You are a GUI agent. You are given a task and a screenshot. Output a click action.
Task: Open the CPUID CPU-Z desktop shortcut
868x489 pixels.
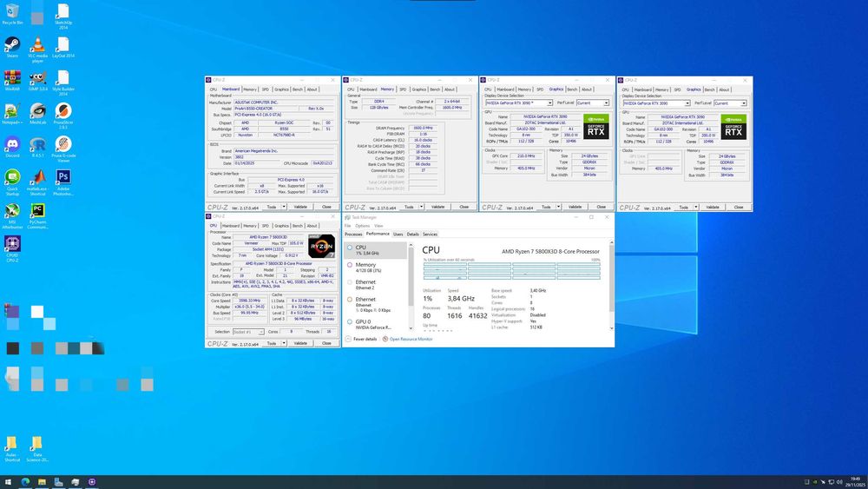pyautogui.click(x=12, y=248)
